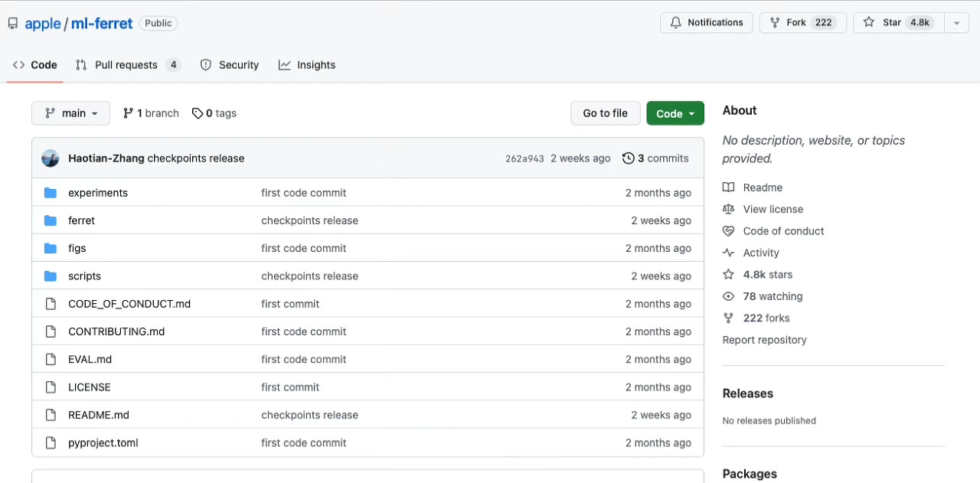The width and height of the screenshot is (980, 483).
Task: Click the fork icon in Fork button
Action: coord(775,23)
